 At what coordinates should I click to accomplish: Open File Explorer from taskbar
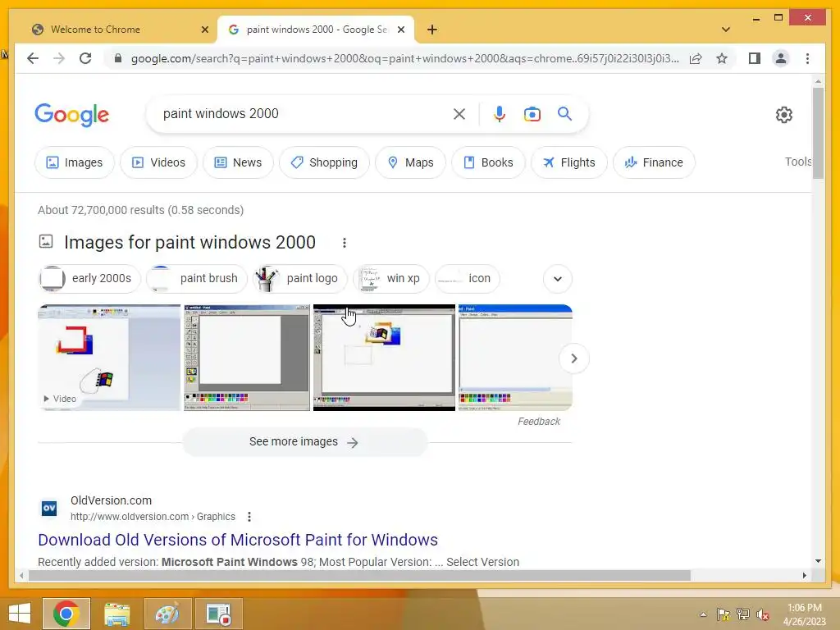pos(116,614)
